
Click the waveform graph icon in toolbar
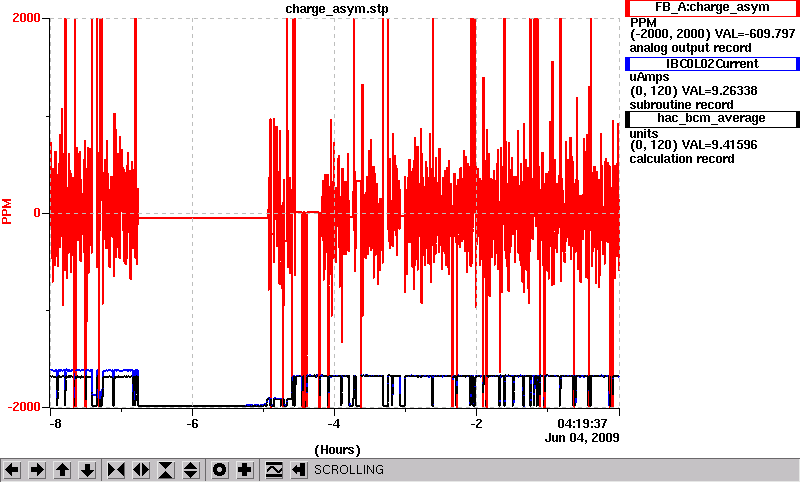coord(274,469)
